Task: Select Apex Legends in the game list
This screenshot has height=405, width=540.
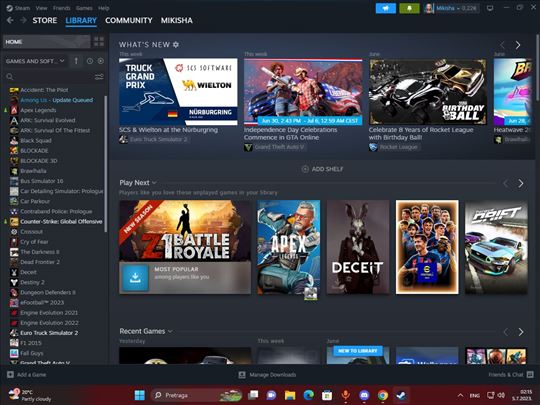Action: (38, 110)
